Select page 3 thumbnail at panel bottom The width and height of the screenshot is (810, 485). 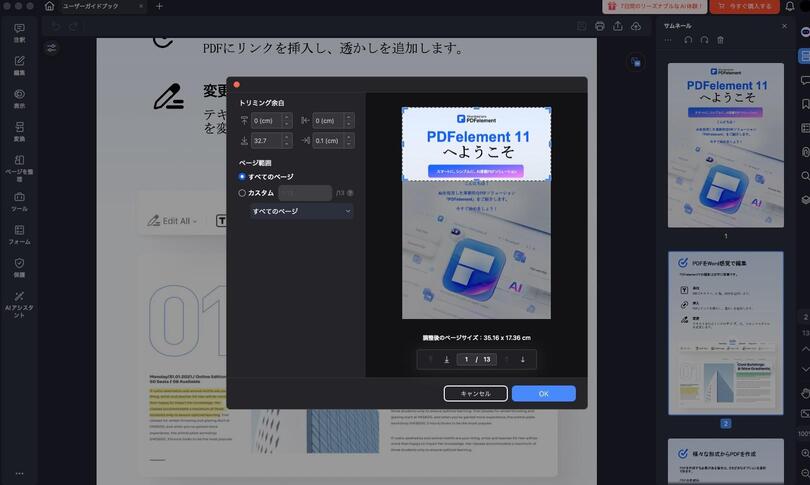click(725, 462)
